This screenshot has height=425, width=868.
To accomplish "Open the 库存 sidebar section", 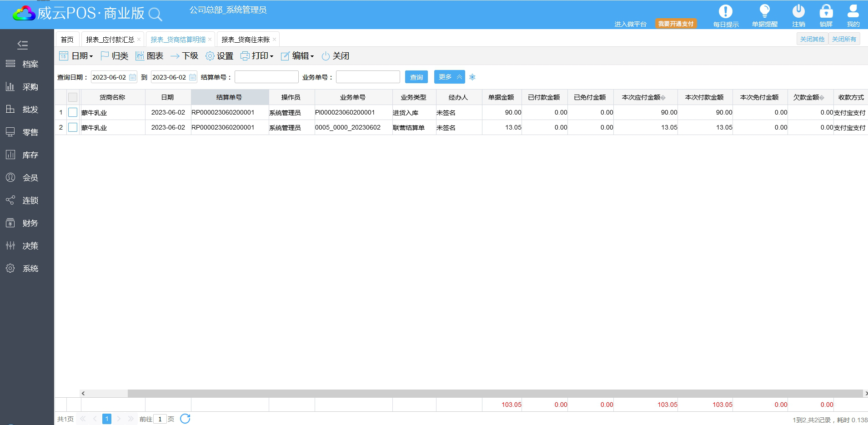I will coord(22,155).
